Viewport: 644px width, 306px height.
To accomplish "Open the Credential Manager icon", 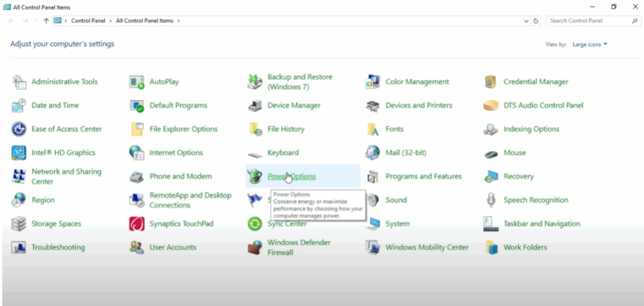I will pos(491,82).
